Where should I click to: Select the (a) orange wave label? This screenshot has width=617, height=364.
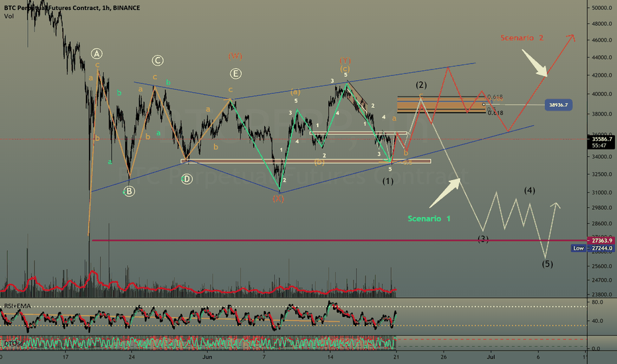pyautogui.click(x=295, y=92)
